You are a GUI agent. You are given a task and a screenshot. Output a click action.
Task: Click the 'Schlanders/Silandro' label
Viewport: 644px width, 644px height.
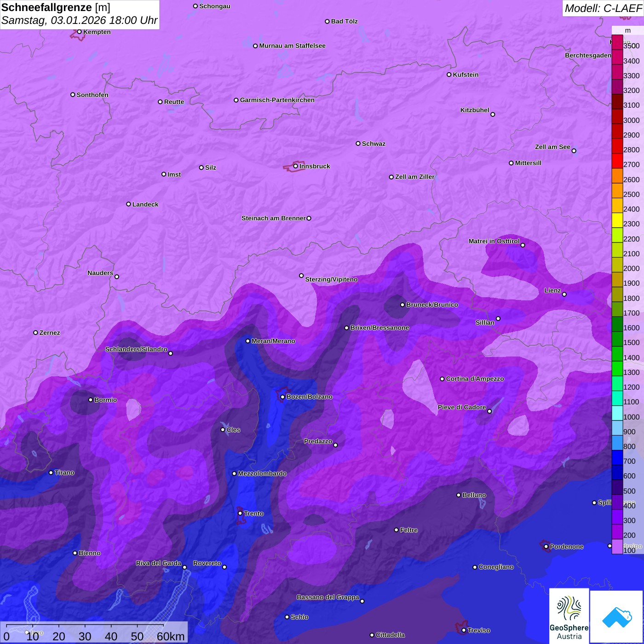136,349
